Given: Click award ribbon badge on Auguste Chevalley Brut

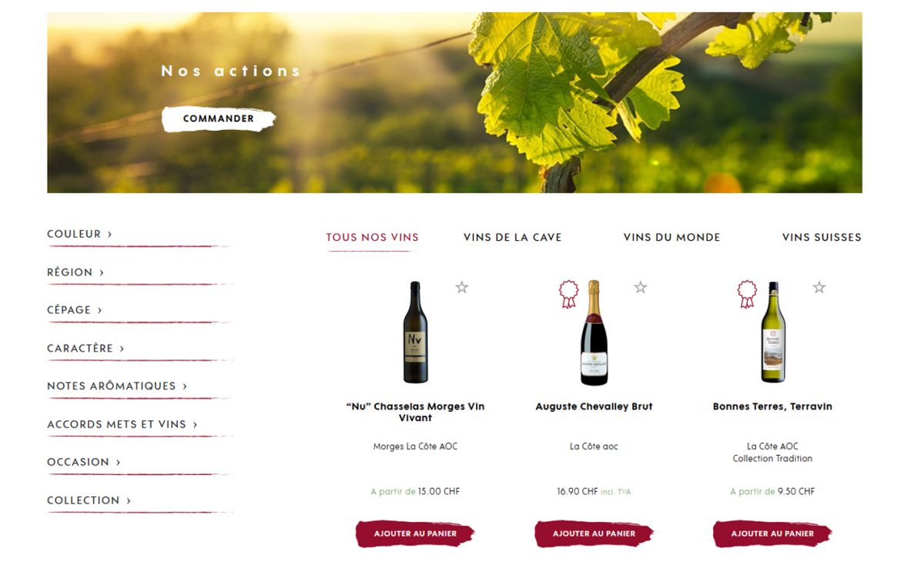Looking at the screenshot, I should [x=568, y=294].
